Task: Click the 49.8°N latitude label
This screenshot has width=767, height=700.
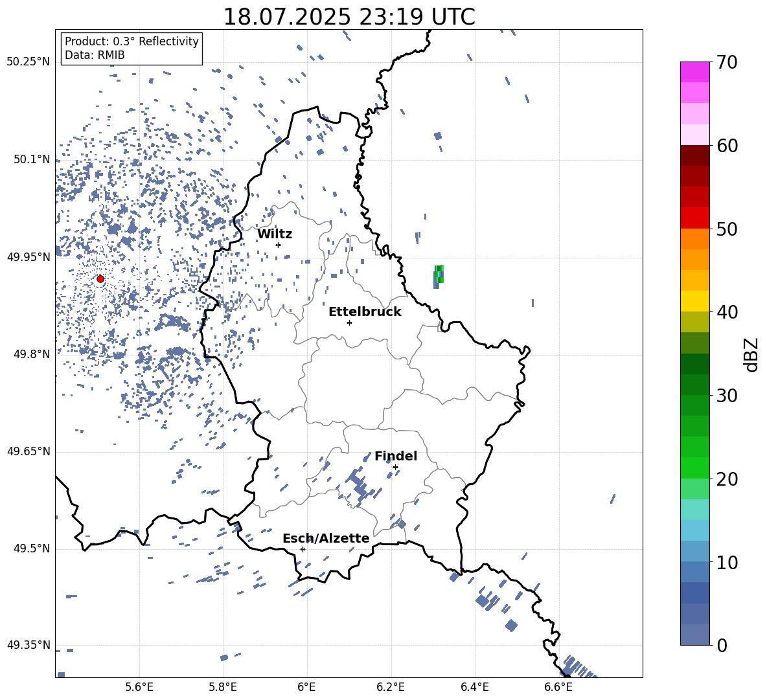Action: pos(31,354)
